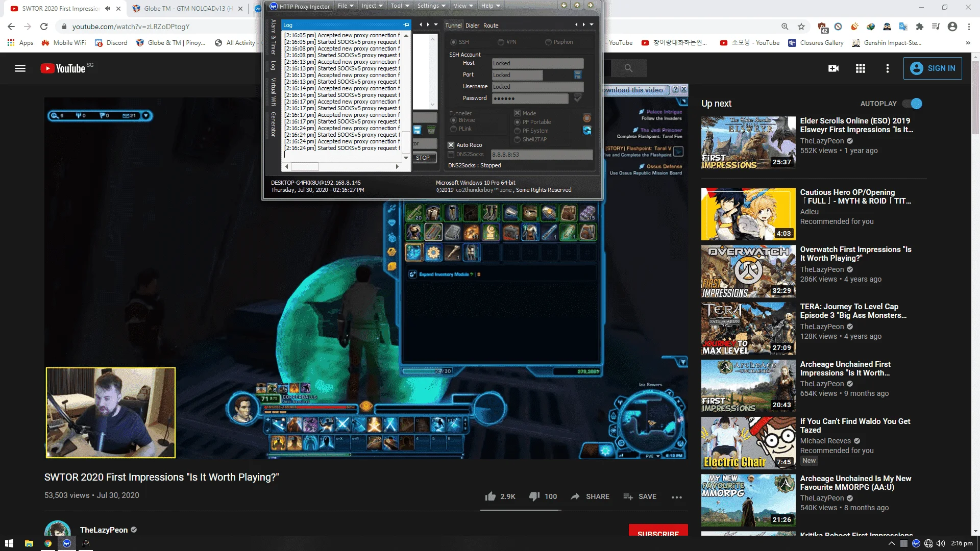Click the Chrome media control icon
Viewport: 980px width, 551px height.
tap(936, 27)
